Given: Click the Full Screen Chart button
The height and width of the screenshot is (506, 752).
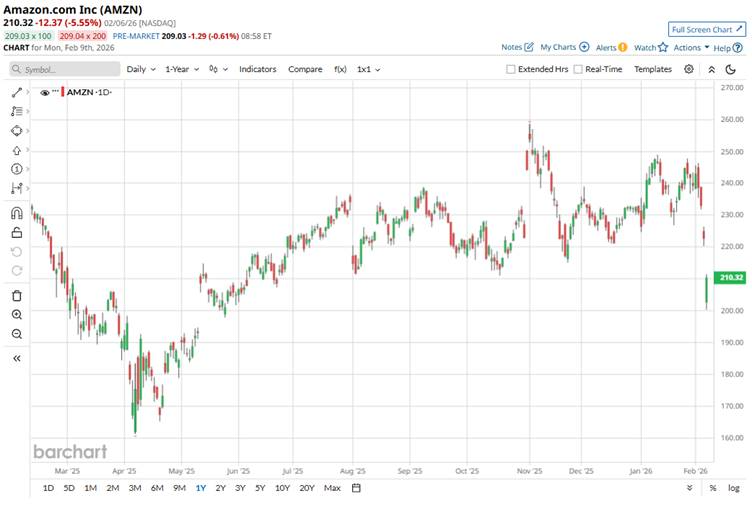Looking at the screenshot, I should point(707,30).
